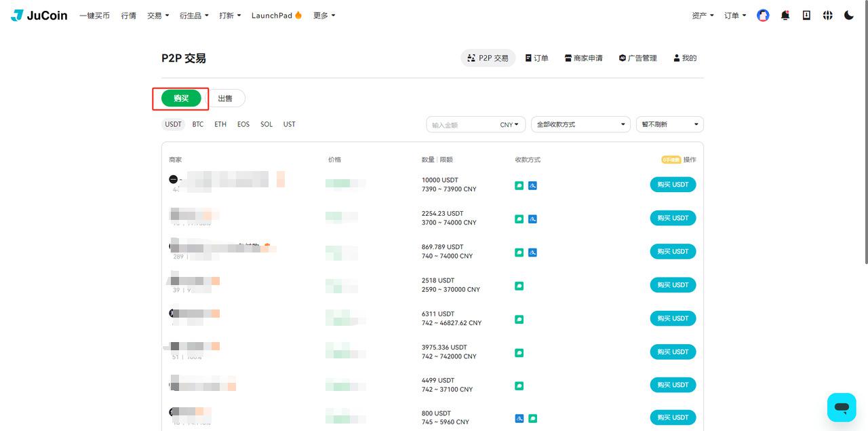The height and width of the screenshot is (431, 868).
Task: Click the LaunchPad flame icon
Action: [x=298, y=15]
